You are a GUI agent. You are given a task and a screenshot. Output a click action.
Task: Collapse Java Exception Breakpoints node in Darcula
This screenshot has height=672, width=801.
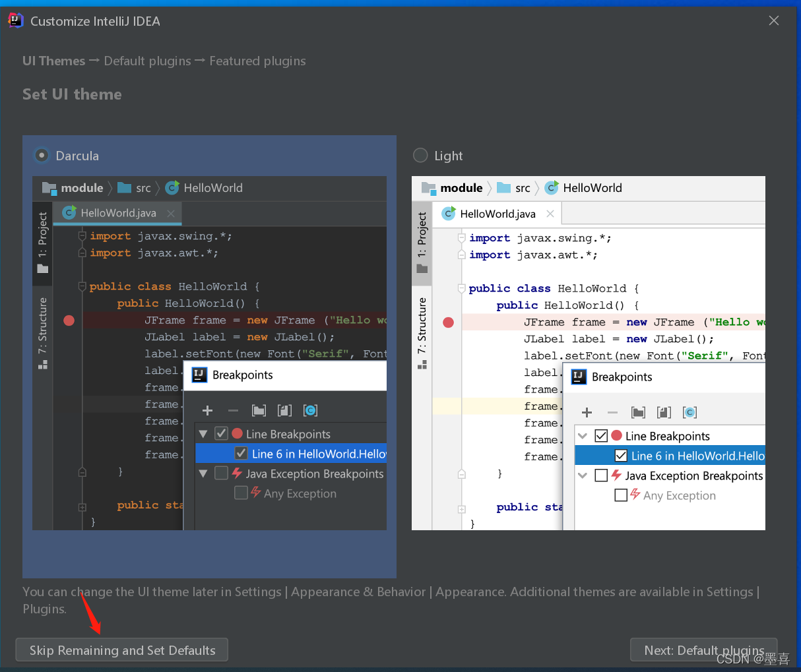coord(203,473)
